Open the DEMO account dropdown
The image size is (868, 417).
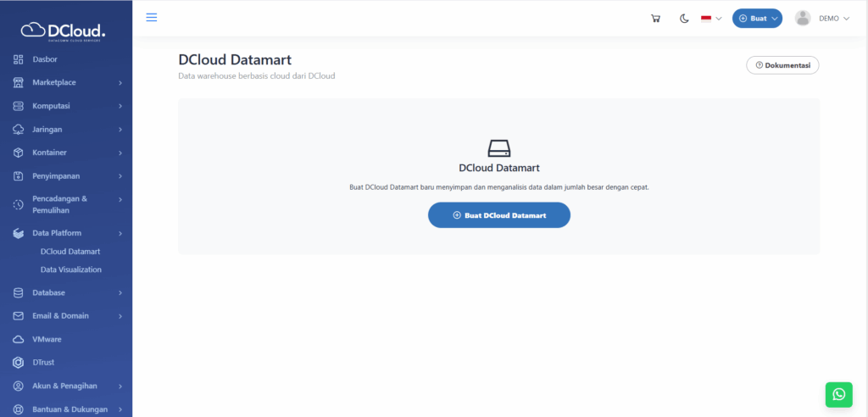[833, 19]
